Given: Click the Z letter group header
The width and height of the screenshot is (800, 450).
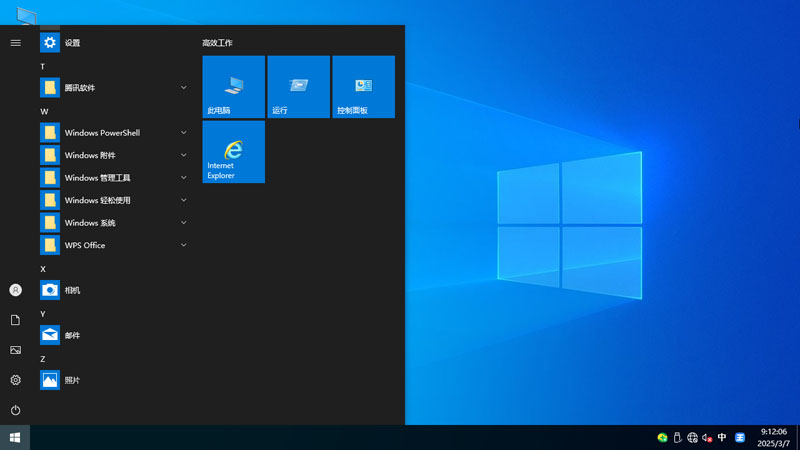Looking at the screenshot, I should (43, 359).
